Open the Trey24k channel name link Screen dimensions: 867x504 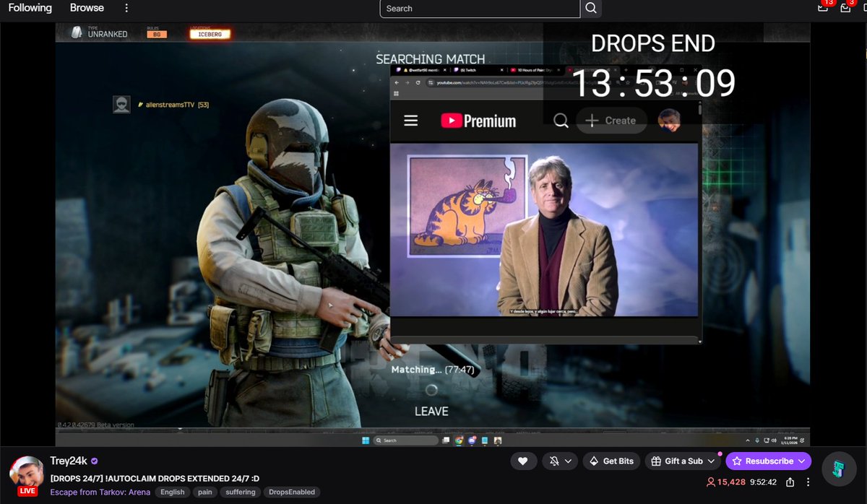click(69, 461)
